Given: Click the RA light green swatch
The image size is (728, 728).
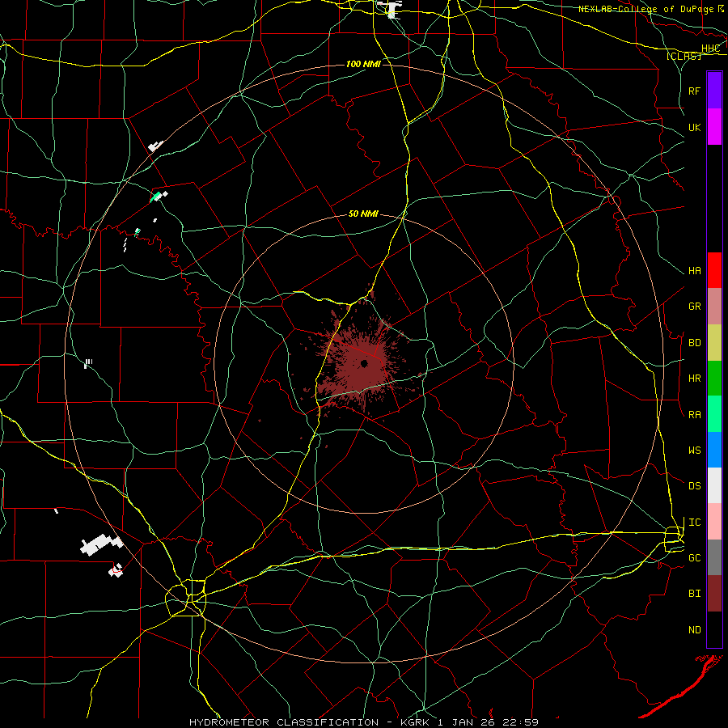Looking at the screenshot, I should 714,414.
